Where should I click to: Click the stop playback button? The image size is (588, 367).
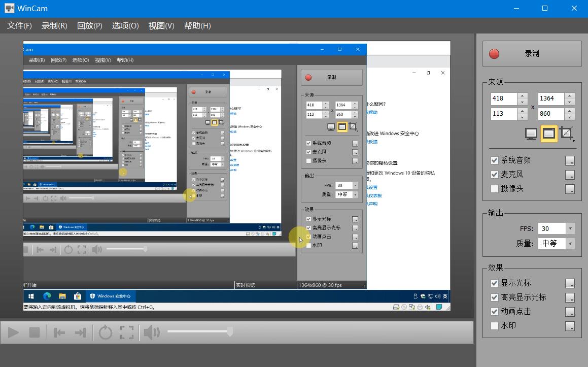point(34,332)
